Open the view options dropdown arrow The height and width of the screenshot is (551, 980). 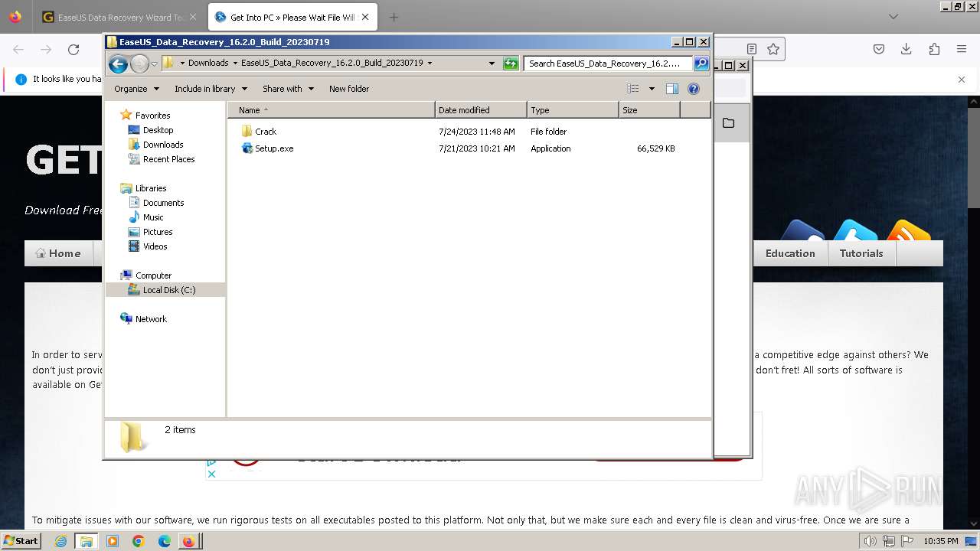pos(652,89)
